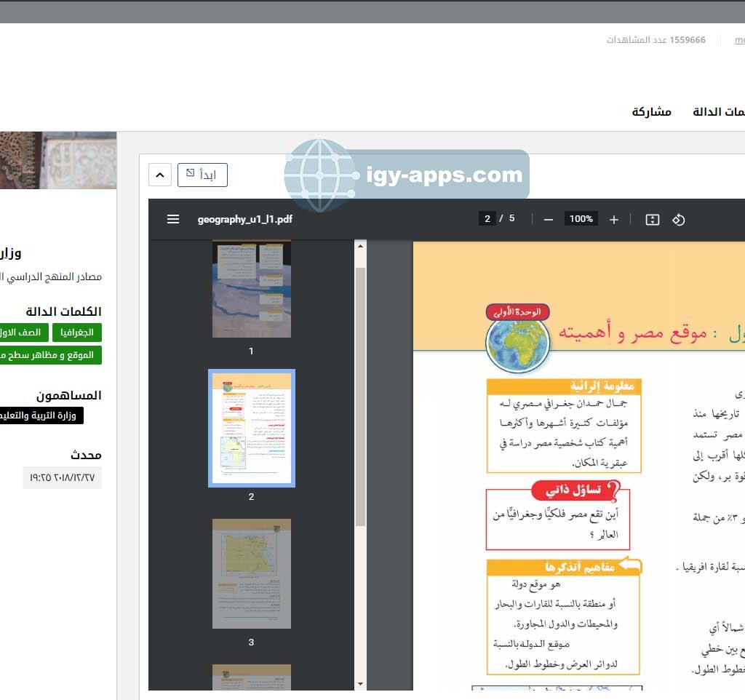Toggle the PDF sidebar hamburger menu
The width and height of the screenshot is (745, 700).
tap(173, 219)
